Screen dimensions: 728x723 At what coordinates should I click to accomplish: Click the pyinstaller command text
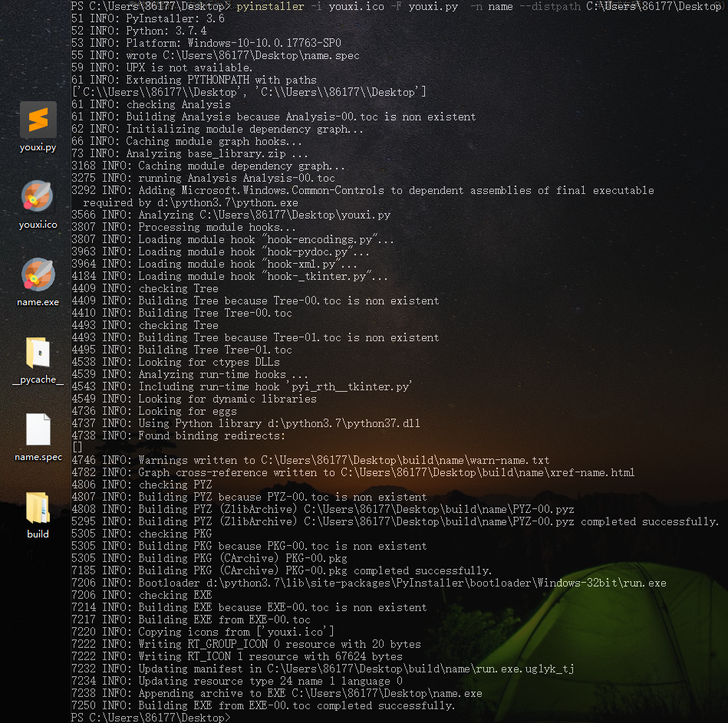pyautogui.click(x=270, y=6)
